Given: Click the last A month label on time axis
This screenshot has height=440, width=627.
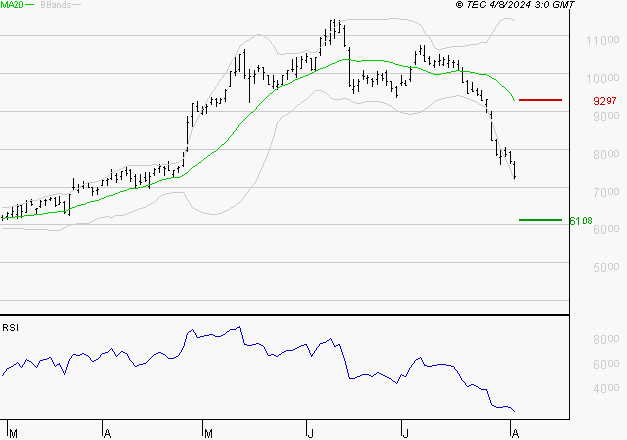Looking at the screenshot, I should 515,434.
